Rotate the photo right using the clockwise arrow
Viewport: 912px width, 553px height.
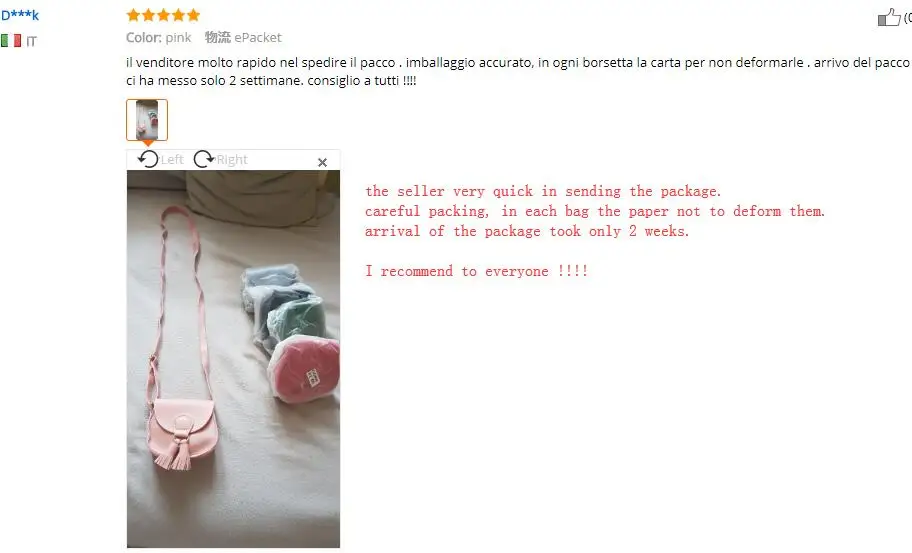pos(204,159)
